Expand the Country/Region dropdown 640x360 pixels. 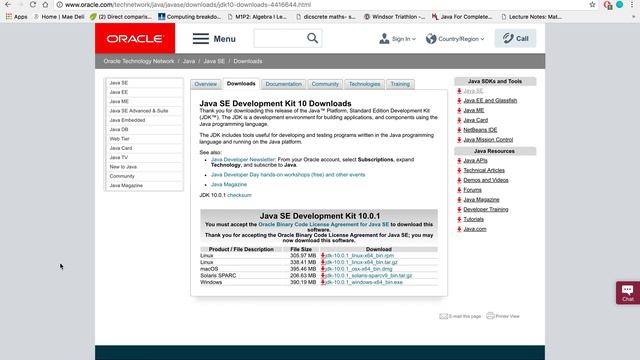pos(455,39)
